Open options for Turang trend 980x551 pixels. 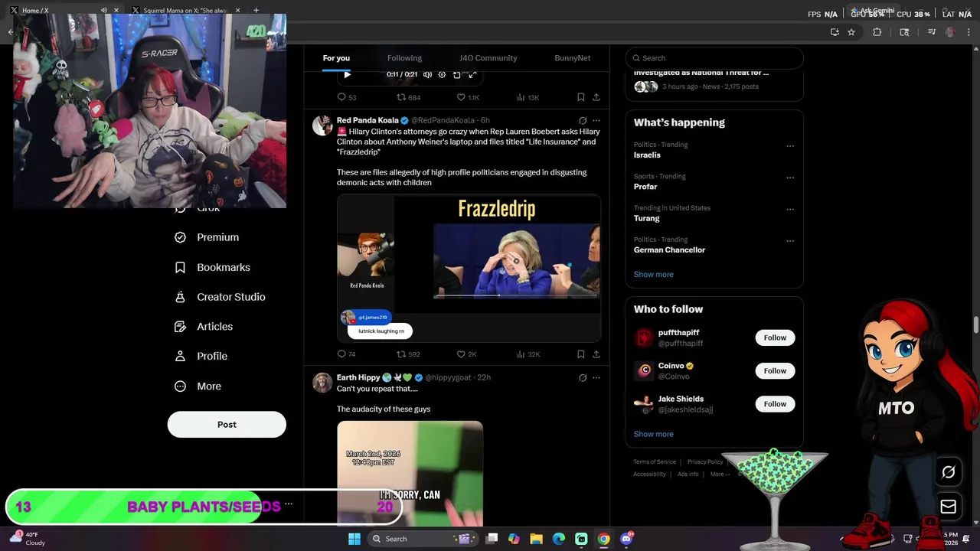point(790,209)
